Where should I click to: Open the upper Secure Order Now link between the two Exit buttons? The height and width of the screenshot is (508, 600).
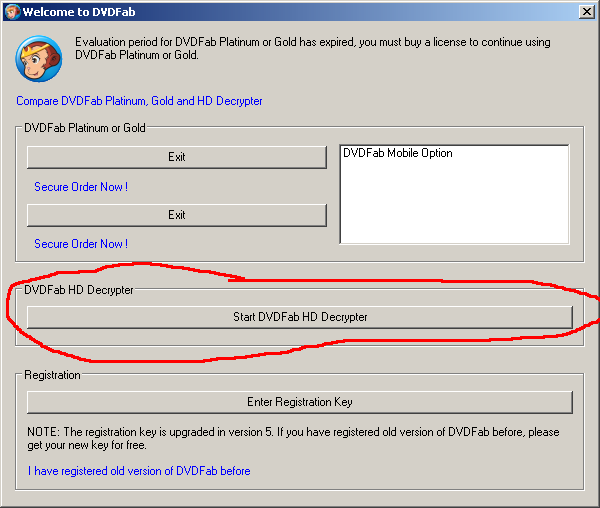[81, 187]
